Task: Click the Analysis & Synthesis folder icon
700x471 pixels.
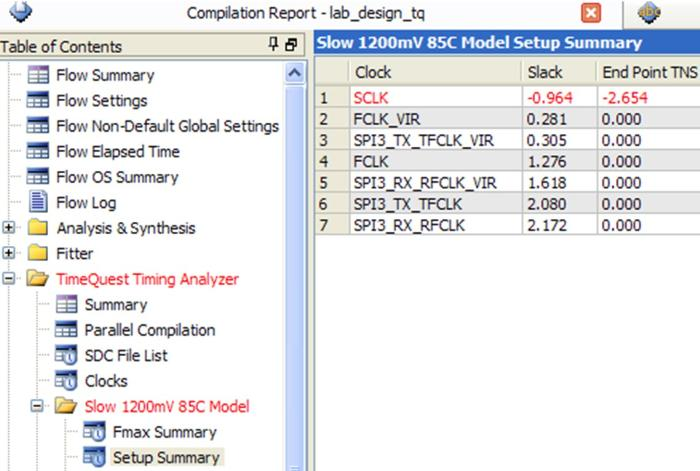Action: click(38, 228)
